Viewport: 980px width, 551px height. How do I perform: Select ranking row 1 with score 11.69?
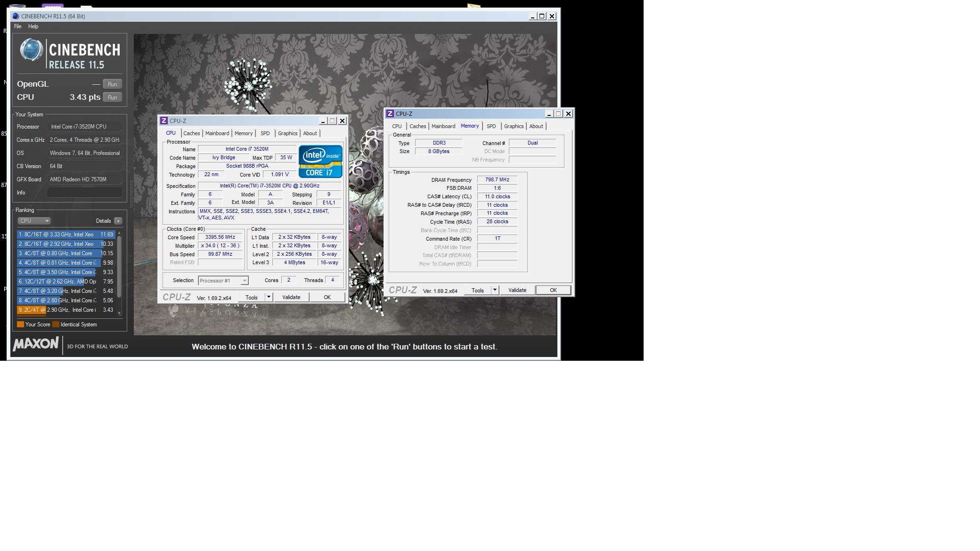(x=66, y=235)
